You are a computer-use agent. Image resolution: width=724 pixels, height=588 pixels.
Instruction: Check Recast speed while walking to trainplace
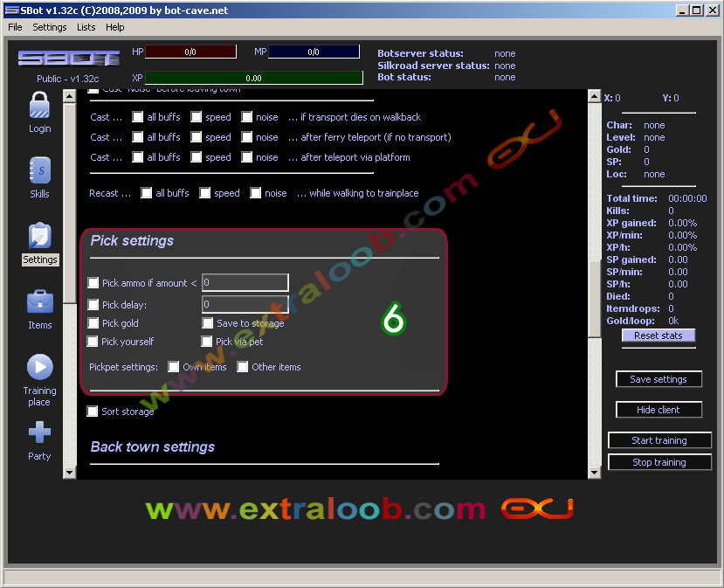[205, 192]
